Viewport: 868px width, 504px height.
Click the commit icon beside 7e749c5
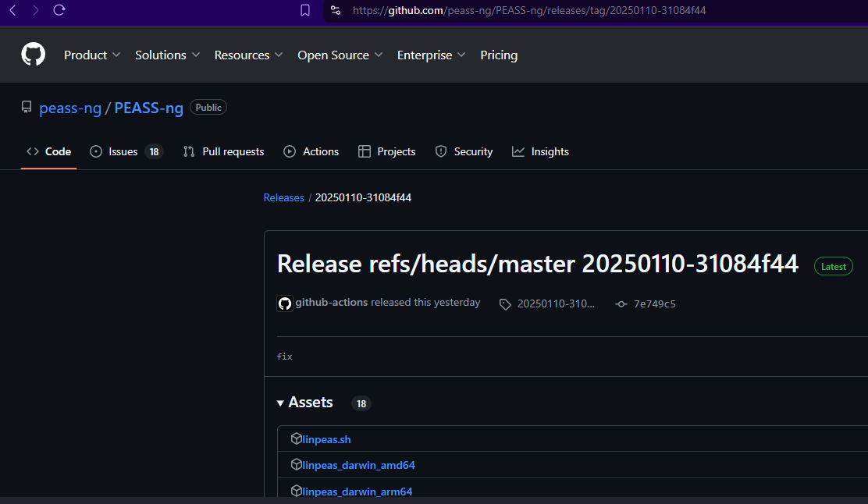621,304
